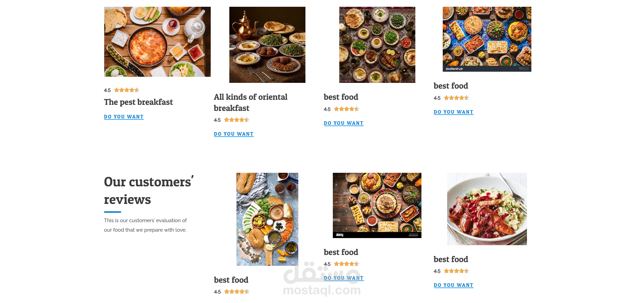Click stars under All kinds of oriental breakfast
The image size is (644, 303).
[x=236, y=120]
